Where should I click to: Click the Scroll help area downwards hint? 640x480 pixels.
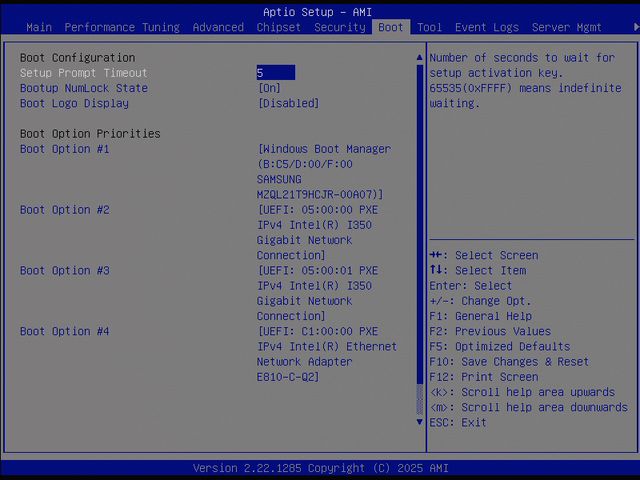click(529, 407)
